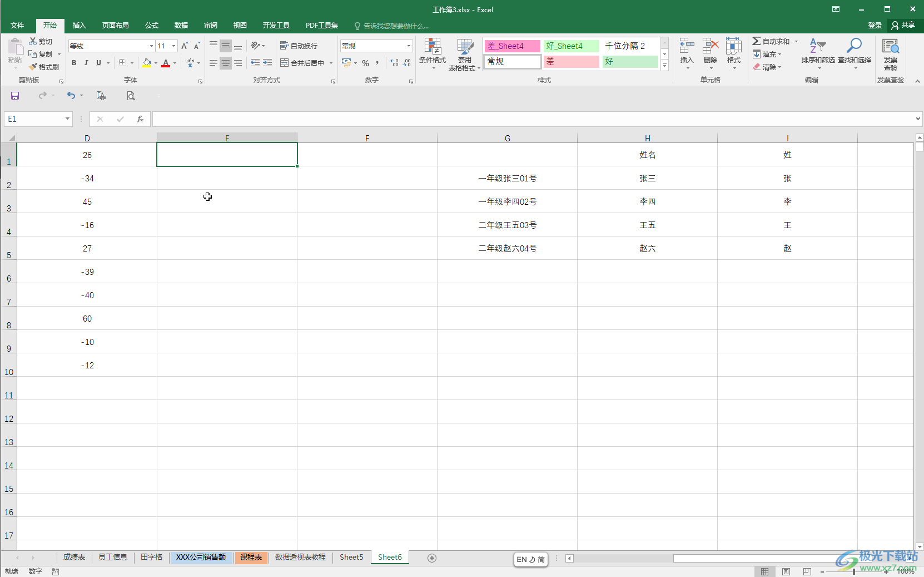
Task: Toggle center horizontal alignment
Action: click(x=225, y=63)
